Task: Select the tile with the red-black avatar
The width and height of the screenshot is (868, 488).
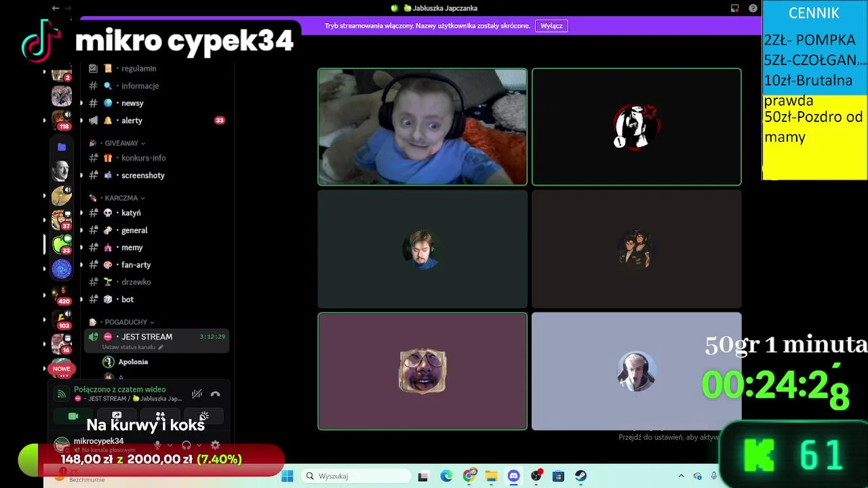Action: (636, 127)
